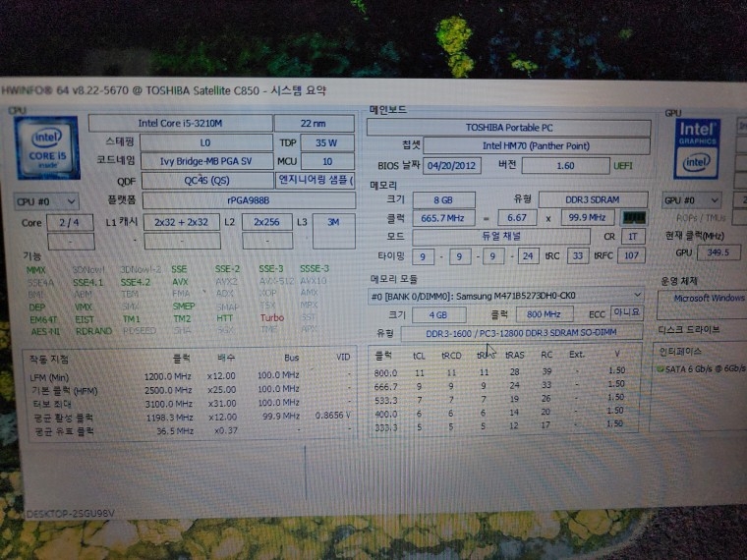Click the tRC 33 timing field
Viewport: 747px width, 560px height.
(578, 256)
